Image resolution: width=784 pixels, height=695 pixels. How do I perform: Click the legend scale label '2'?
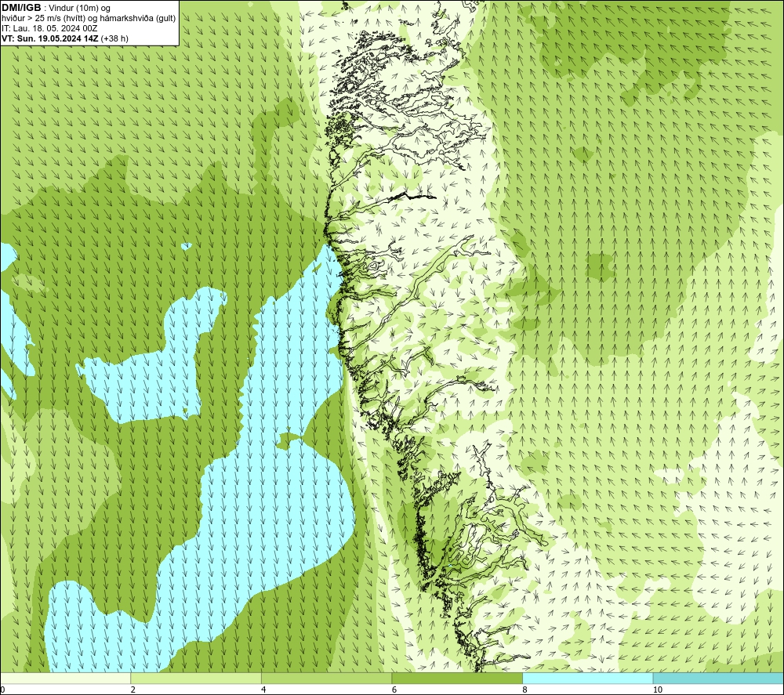(x=133, y=690)
